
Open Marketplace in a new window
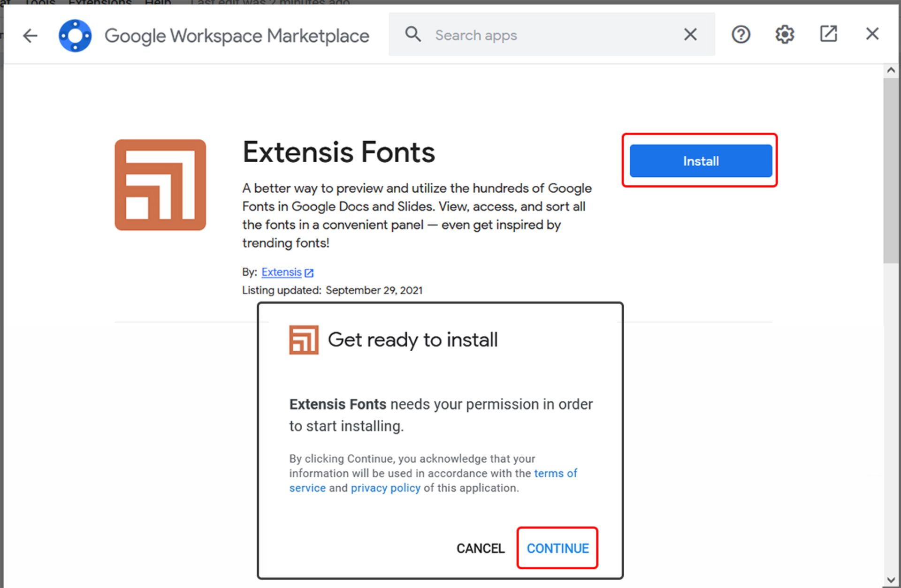coord(828,34)
